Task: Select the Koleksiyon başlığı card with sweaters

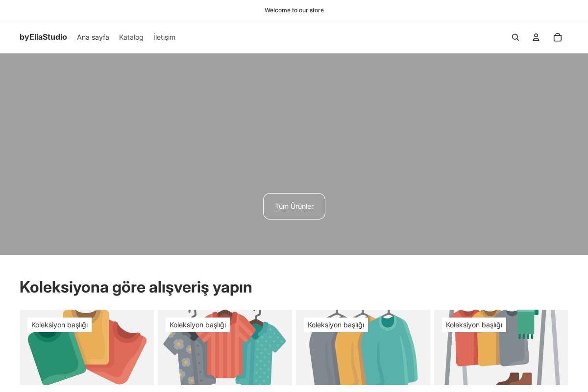Action: [336, 324]
